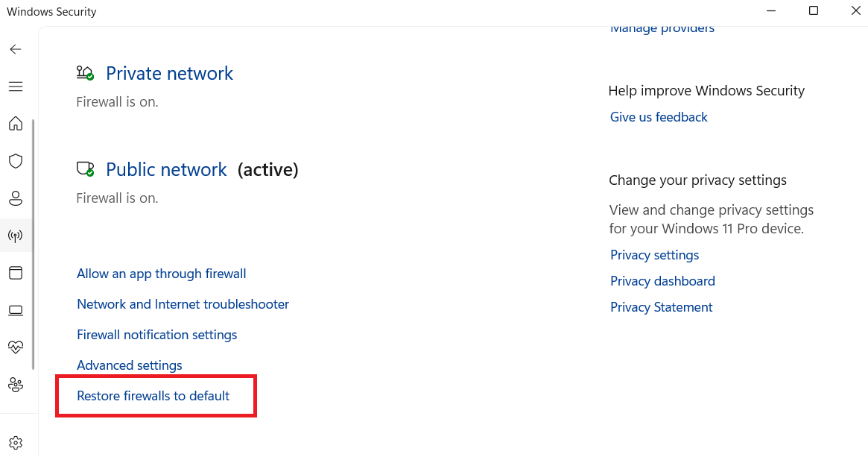Open Family options sidebar icon
868x457 pixels.
(16, 385)
